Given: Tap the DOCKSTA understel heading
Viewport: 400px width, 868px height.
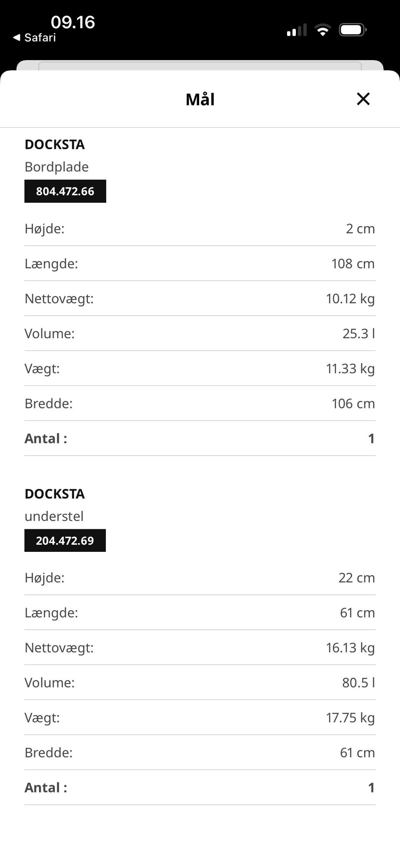Looking at the screenshot, I should 55,494.
